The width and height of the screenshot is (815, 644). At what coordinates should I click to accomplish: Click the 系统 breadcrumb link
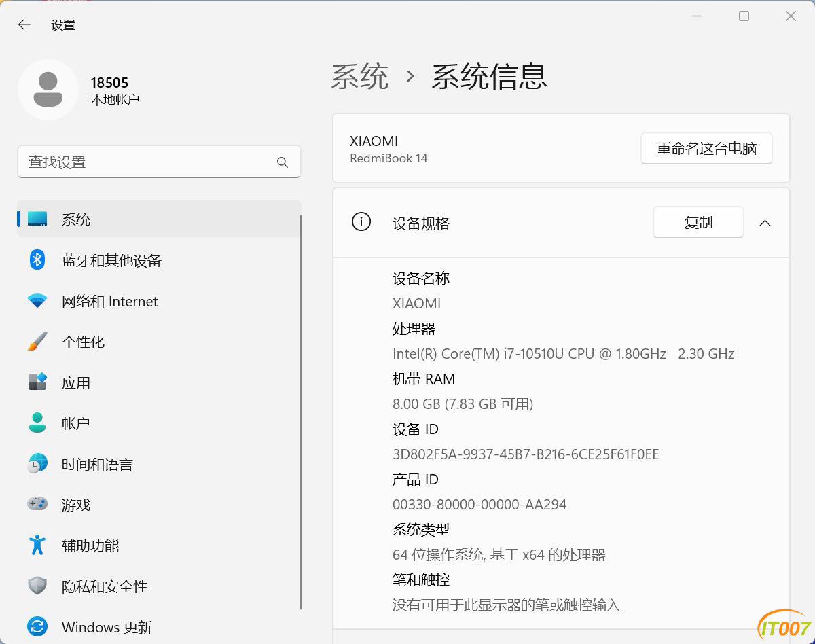click(360, 76)
